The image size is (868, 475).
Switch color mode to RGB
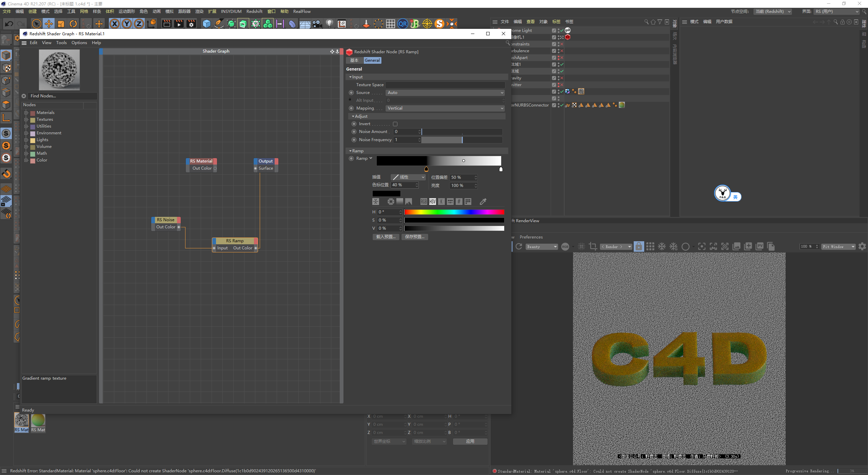[423, 202]
